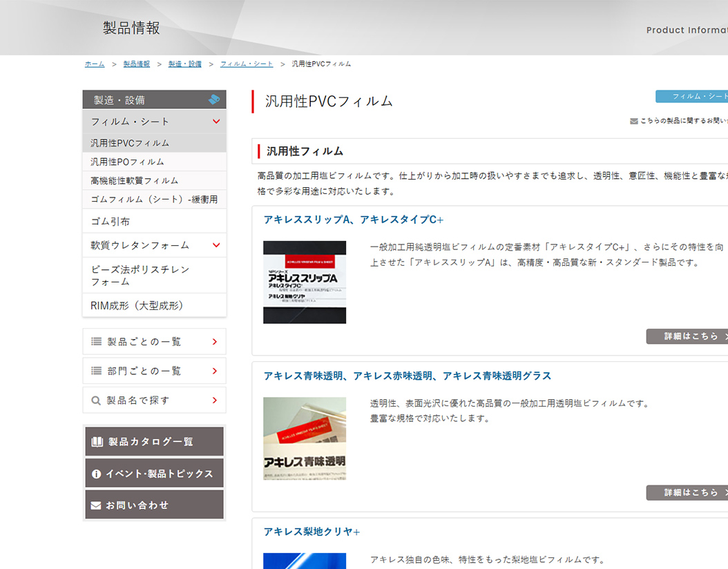Click the list icon beside 部門ごとの一覧

96,371
